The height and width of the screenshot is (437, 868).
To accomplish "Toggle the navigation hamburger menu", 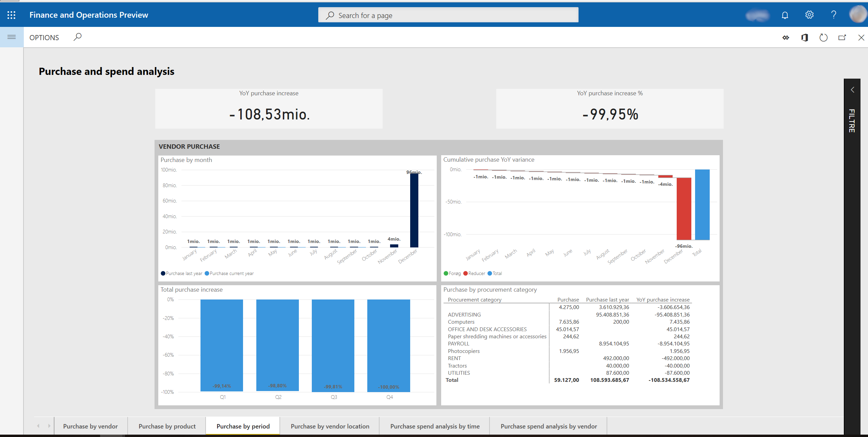I will (x=12, y=37).
